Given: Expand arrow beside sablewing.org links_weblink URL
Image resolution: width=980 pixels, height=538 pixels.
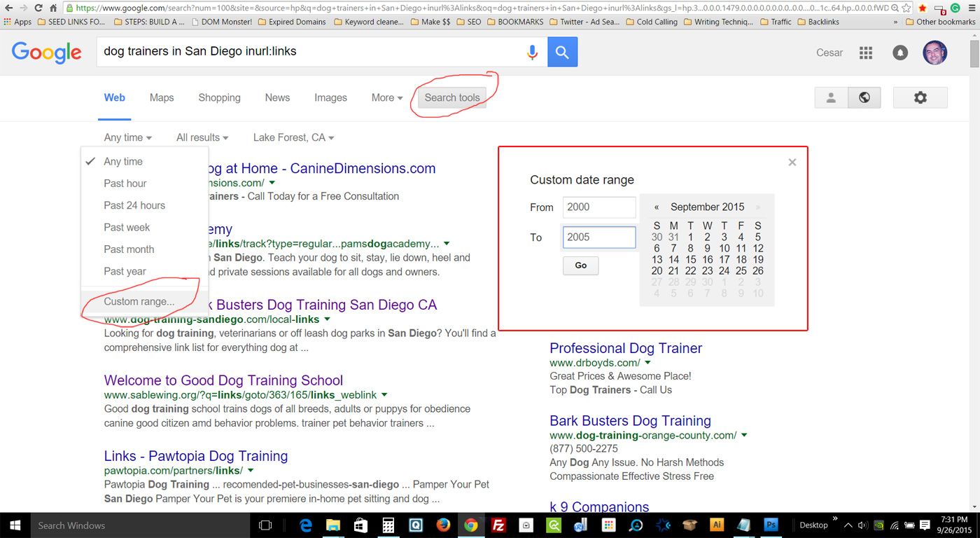Looking at the screenshot, I should point(384,395).
